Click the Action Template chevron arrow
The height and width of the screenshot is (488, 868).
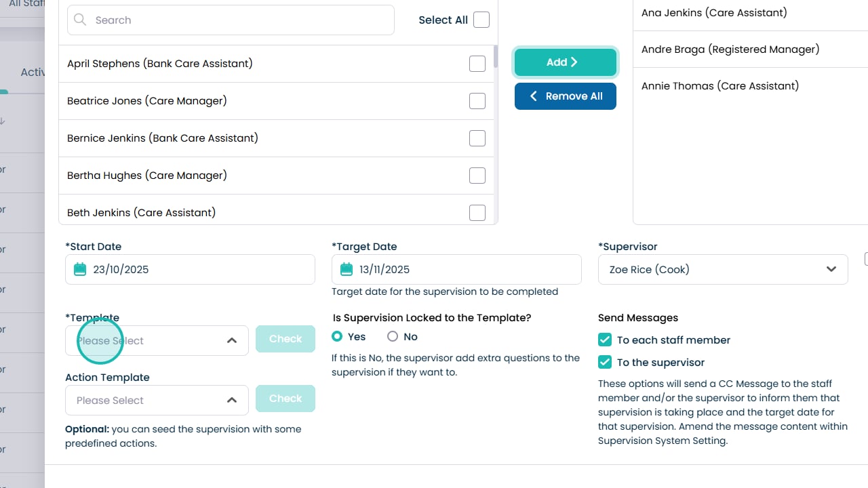click(x=232, y=400)
